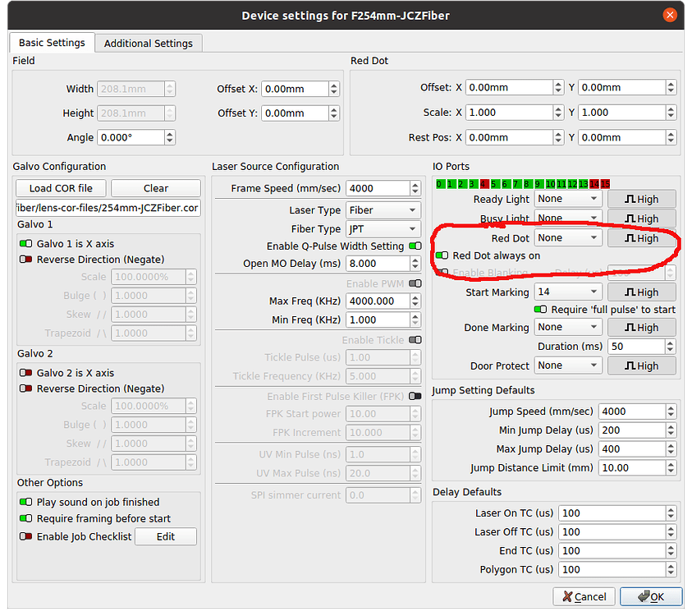Open the Laser Type dropdown
The image size is (692, 616).
383,209
